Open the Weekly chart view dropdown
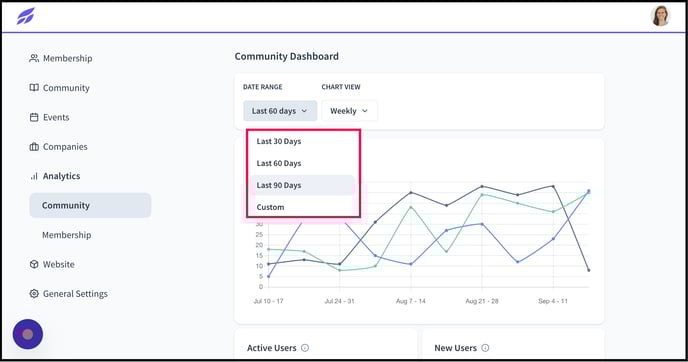The image size is (688, 362). pos(349,111)
